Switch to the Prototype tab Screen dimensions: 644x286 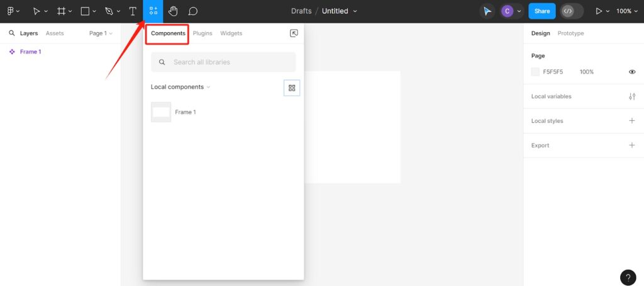pyautogui.click(x=570, y=33)
